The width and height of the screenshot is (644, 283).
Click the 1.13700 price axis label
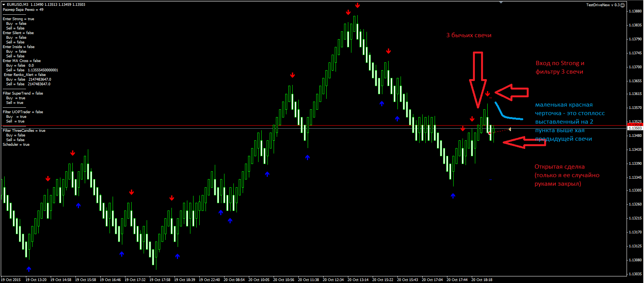click(635, 67)
